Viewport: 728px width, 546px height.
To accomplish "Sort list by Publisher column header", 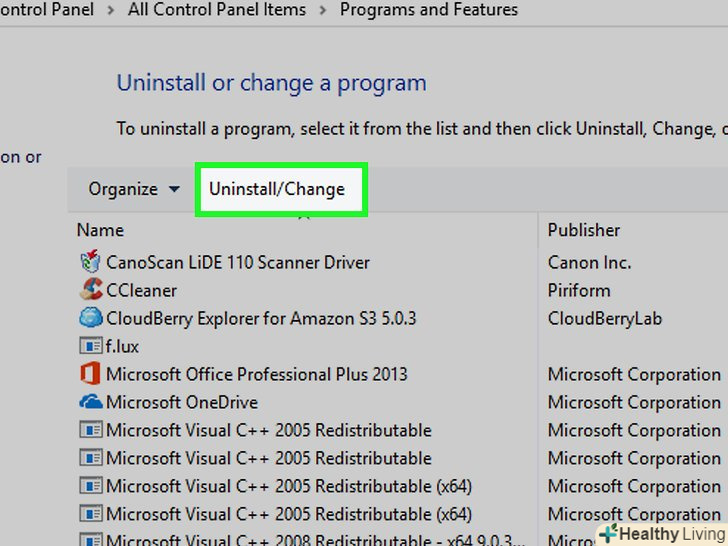I will (584, 230).
